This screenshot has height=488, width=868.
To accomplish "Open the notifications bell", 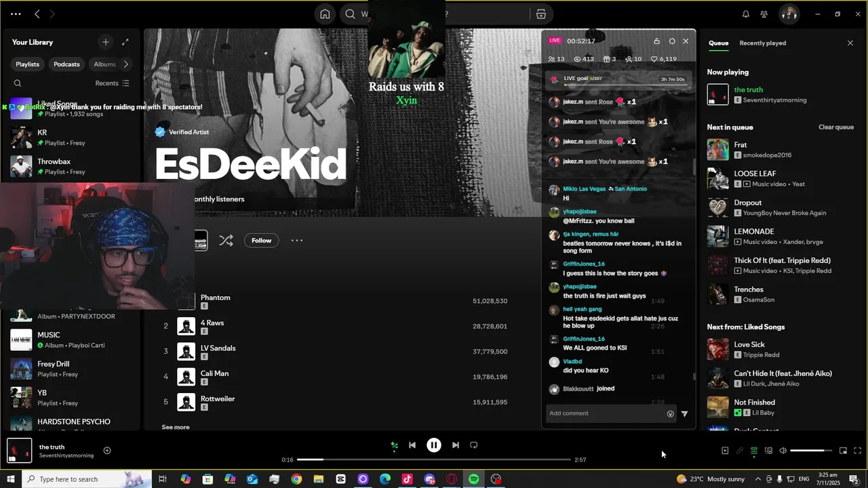I will [746, 14].
